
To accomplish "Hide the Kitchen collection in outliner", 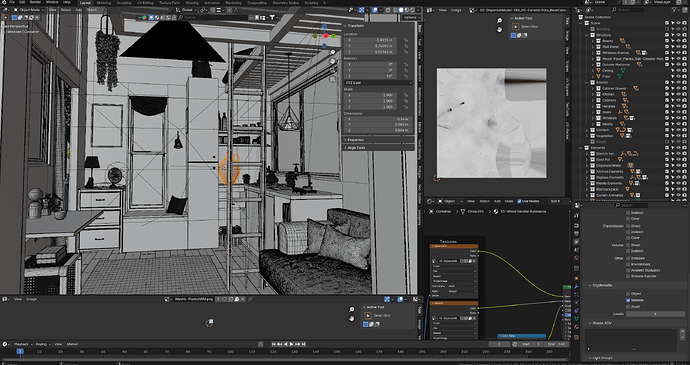I will 679,94.
